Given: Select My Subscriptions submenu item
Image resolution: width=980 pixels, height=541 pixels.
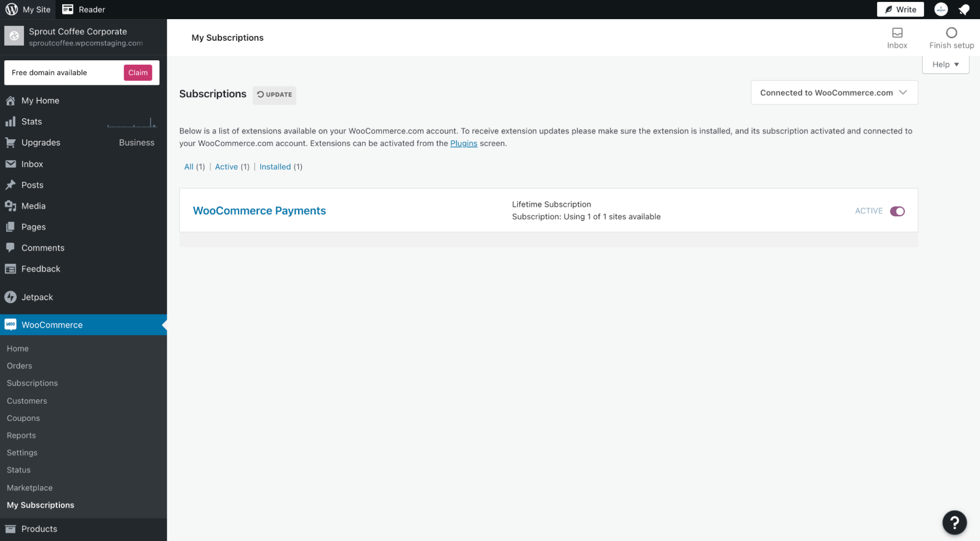Looking at the screenshot, I should click(x=41, y=505).
